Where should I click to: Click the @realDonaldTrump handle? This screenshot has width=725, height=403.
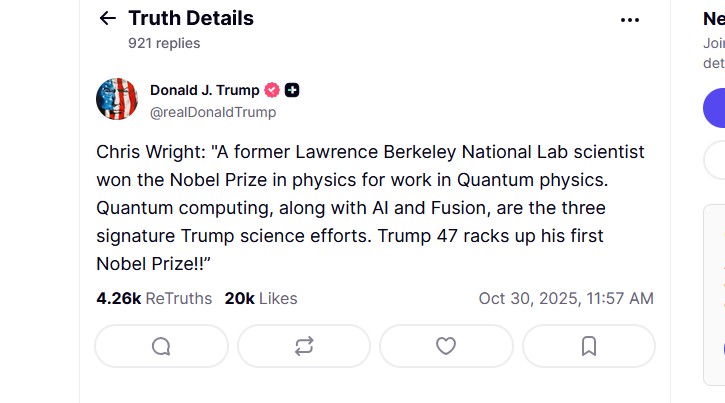[x=213, y=112]
